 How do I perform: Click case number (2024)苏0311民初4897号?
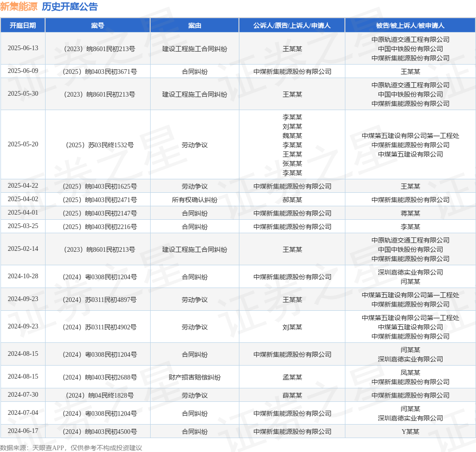pyautogui.click(x=99, y=300)
